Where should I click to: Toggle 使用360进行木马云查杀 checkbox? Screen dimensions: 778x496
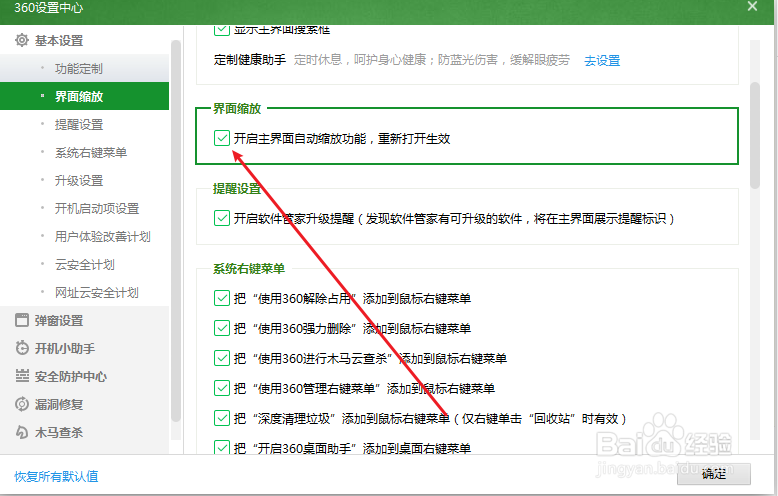tap(222, 358)
